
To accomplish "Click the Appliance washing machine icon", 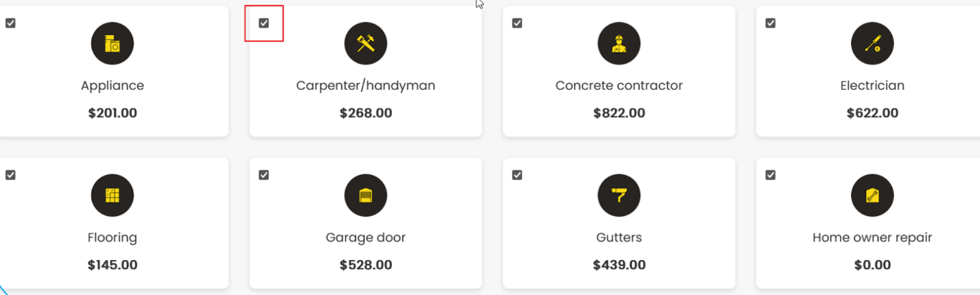I will pos(112,43).
